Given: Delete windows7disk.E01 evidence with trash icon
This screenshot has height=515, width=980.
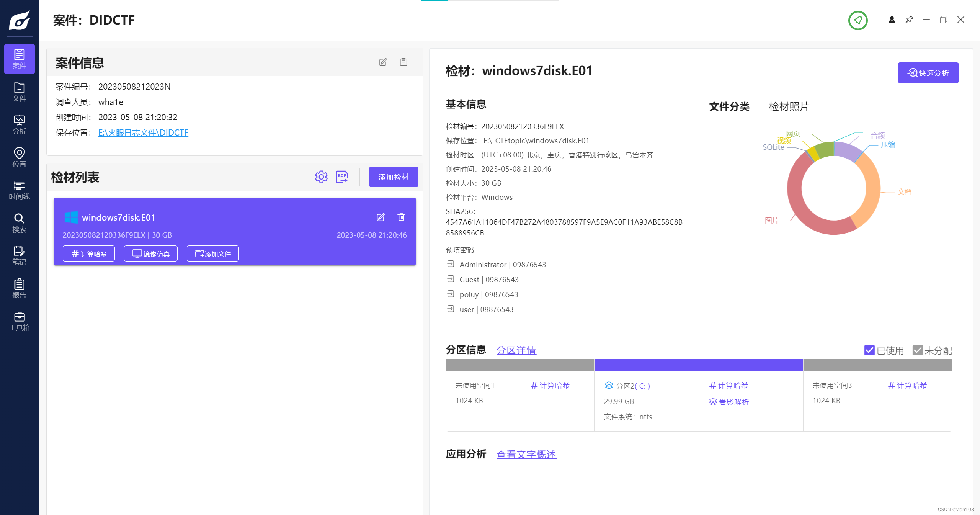Looking at the screenshot, I should coord(401,217).
